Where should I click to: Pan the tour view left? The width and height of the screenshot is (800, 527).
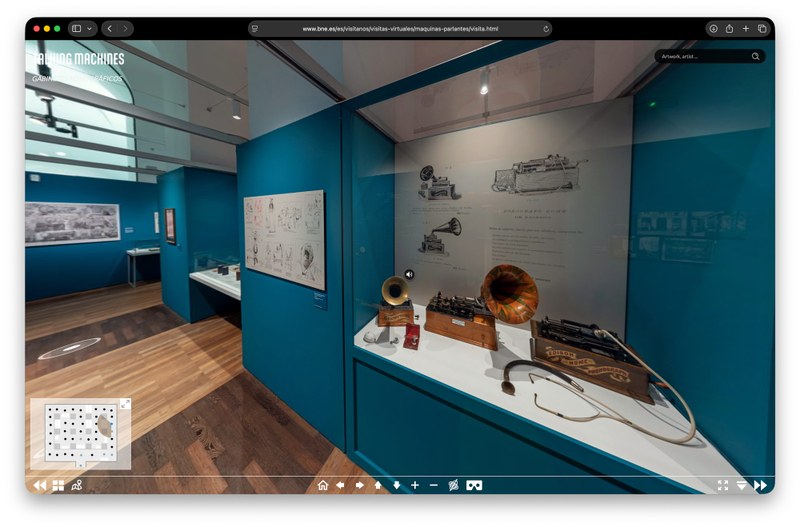coord(340,485)
